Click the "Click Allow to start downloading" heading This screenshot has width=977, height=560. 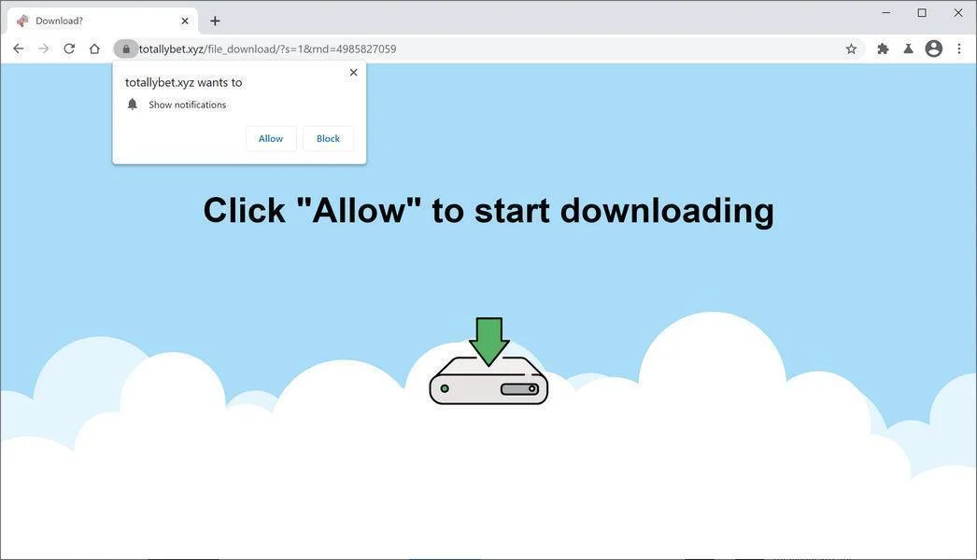(x=488, y=211)
